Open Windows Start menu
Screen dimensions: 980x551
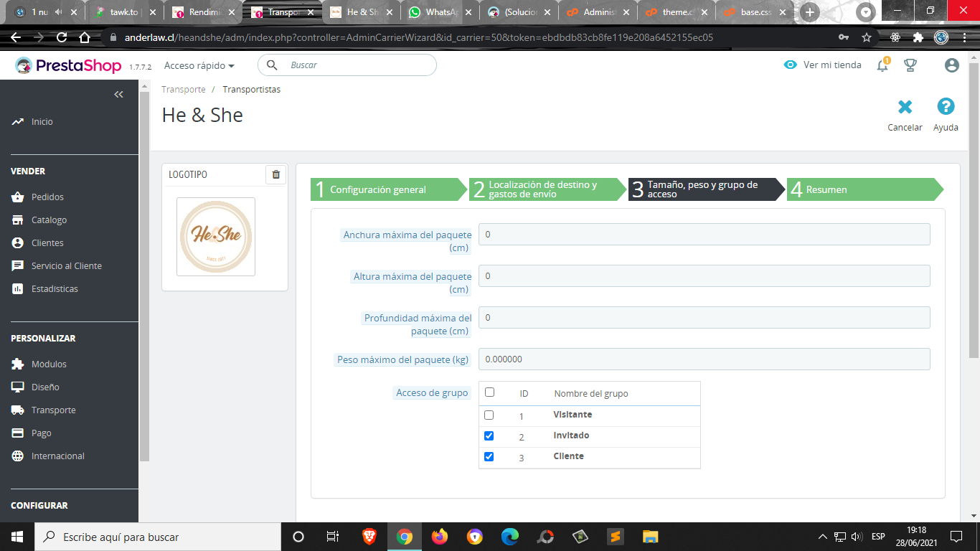(x=17, y=537)
